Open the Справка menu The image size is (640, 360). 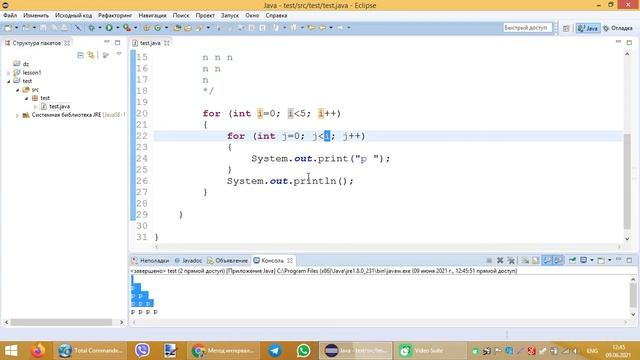click(276, 16)
